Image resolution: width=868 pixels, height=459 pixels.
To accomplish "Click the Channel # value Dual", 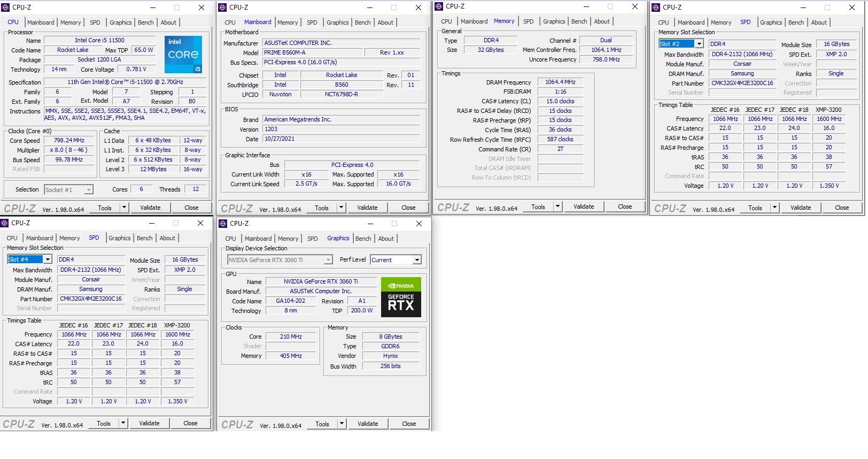I will click(x=606, y=40).
